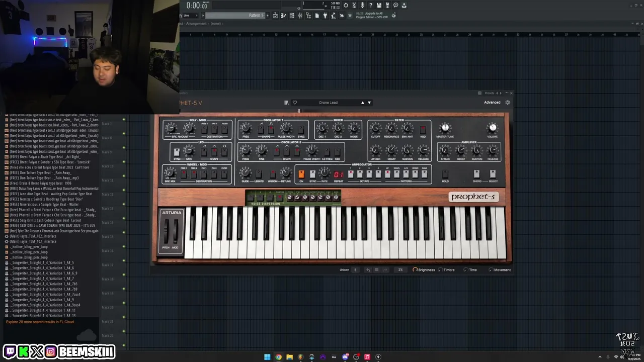Screen dimensions: 644x362
Task: Open the piano roll icon in FL toolbar
Action: tap(283, 16)
